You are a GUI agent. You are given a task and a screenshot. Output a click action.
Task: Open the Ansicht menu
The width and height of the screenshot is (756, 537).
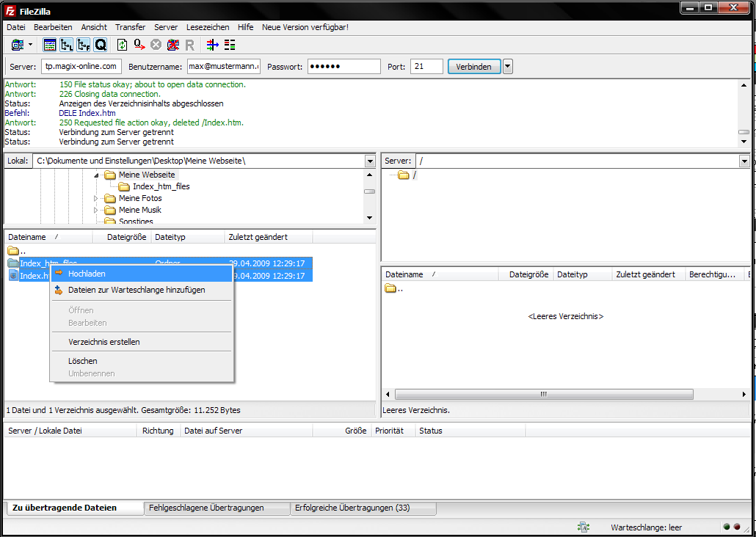point(94,27)
